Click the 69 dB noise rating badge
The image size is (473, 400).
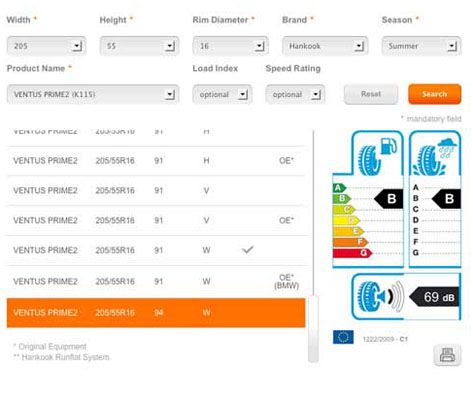(x=434, y=296)
